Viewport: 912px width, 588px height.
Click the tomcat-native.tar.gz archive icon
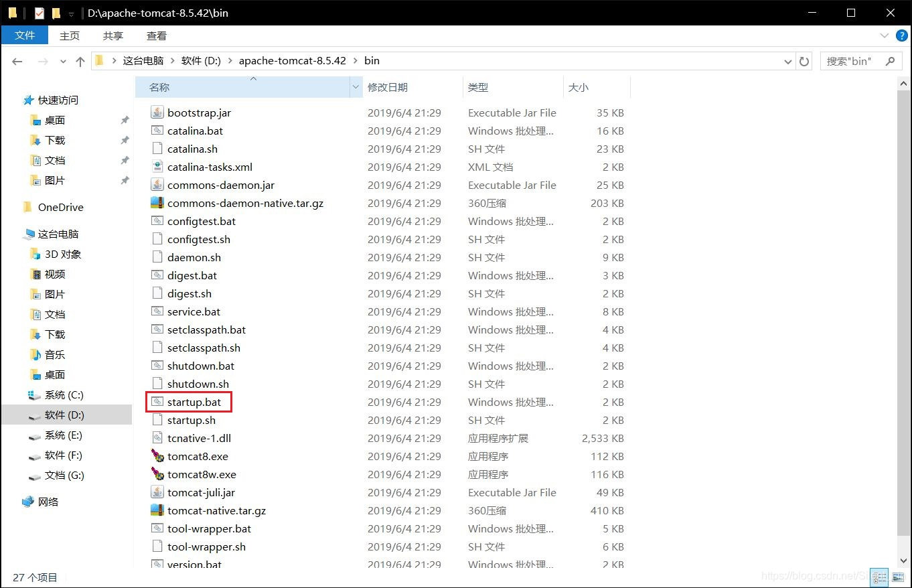point(157,510)
